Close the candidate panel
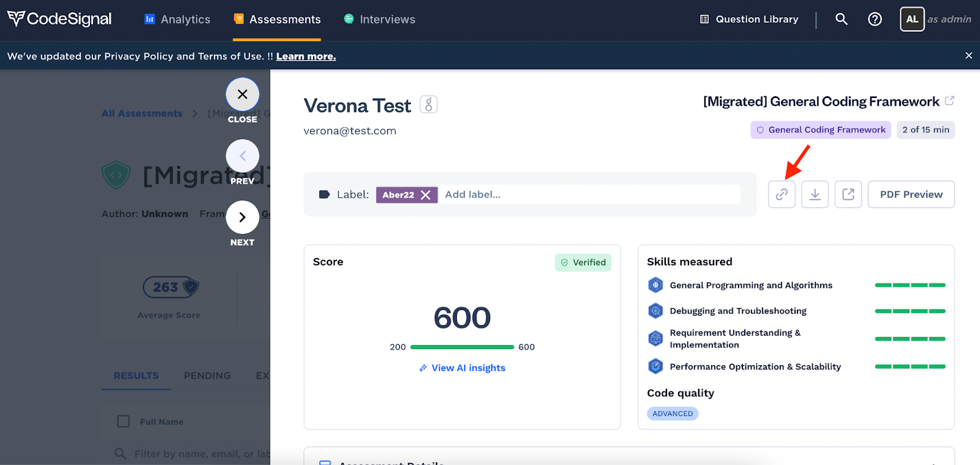Screen dimensions: 980x465 point(243,94)
